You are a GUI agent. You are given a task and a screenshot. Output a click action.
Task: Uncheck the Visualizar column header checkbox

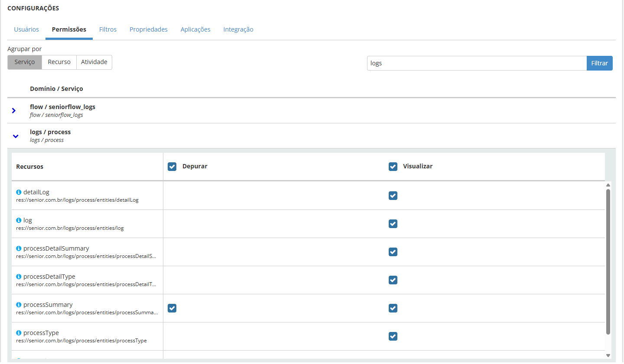click(x=393, y=167)
